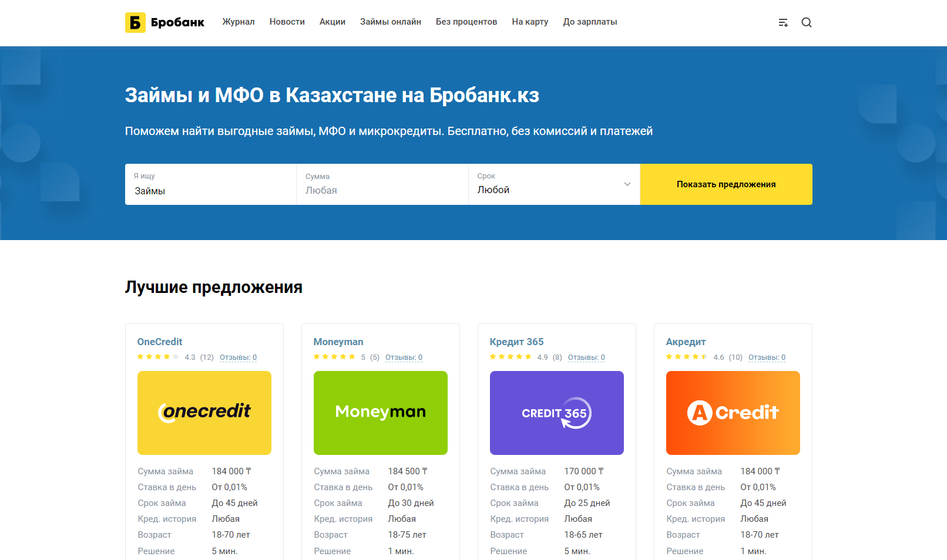Click the orange ACredit logo image

pyautogui.click(x=733, y=413)
